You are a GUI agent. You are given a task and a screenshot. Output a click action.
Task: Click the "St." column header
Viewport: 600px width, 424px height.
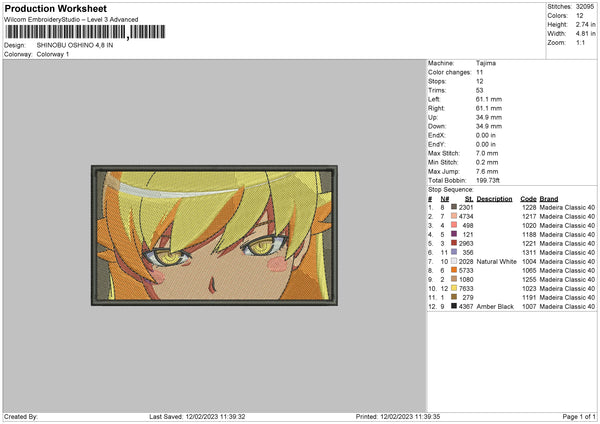tap(469, 199)
